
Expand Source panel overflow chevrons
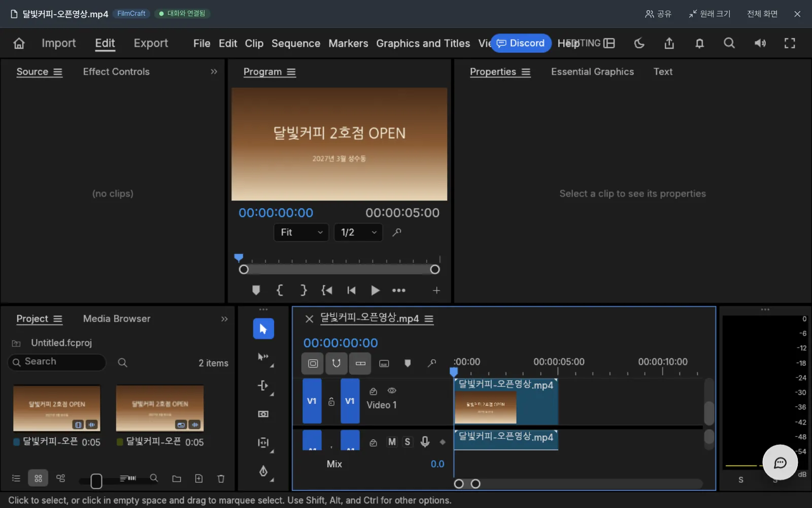[x=214, y=72]
